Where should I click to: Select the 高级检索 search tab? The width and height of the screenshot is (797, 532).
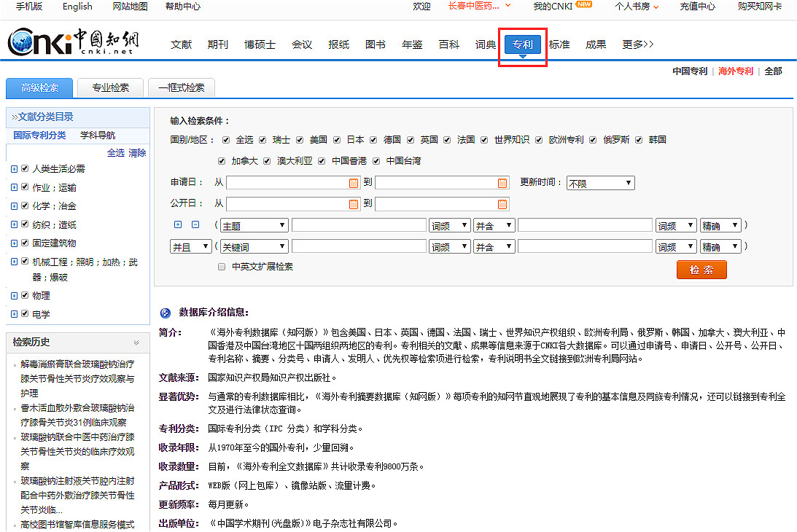(39, 88)
